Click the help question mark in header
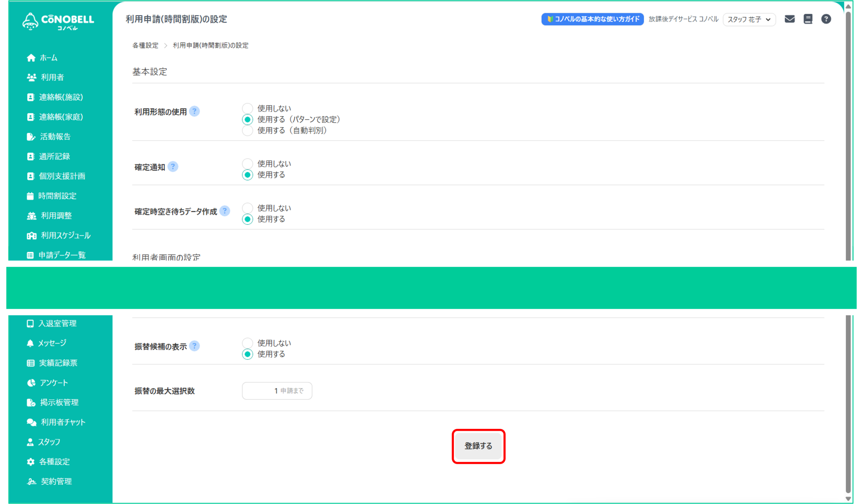 coord(826,19)
